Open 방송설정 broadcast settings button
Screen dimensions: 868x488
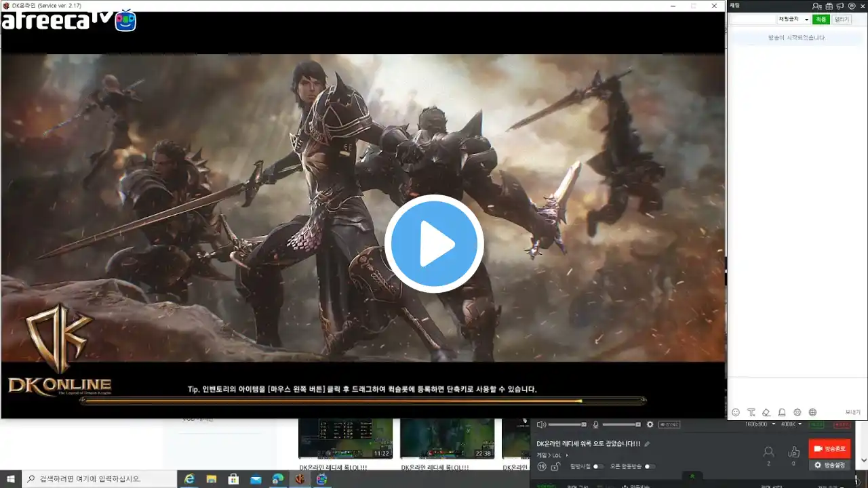829,465
